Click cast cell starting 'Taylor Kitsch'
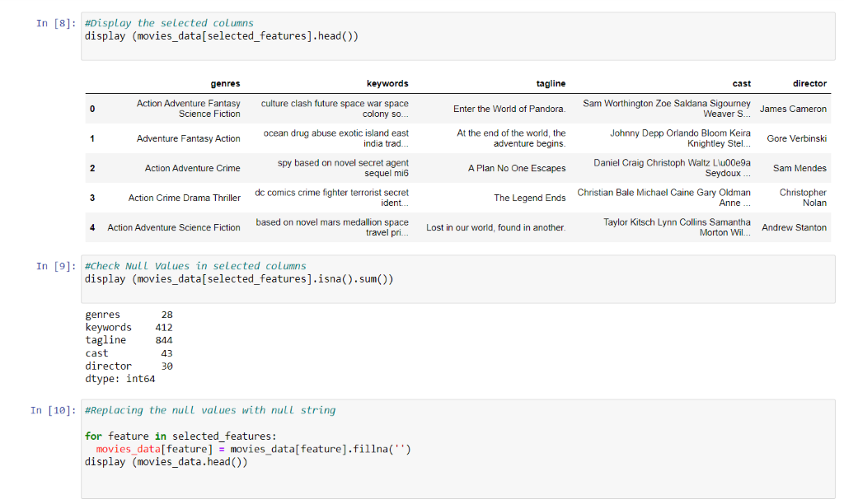This screenshot has height=504, width=844. point(677,227)
